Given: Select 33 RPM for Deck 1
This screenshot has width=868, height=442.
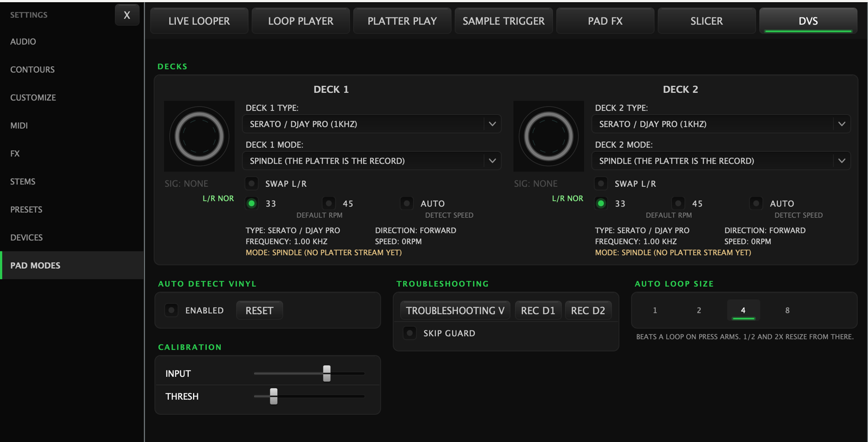Looking at the screenshot, I should tap(252, 203).
